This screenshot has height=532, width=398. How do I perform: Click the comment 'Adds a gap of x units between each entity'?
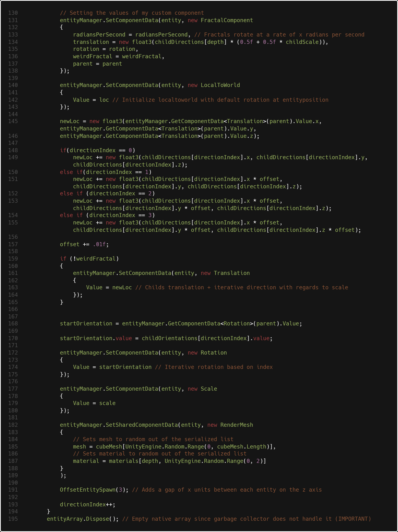pyautogui.click(x=209, y=490)
